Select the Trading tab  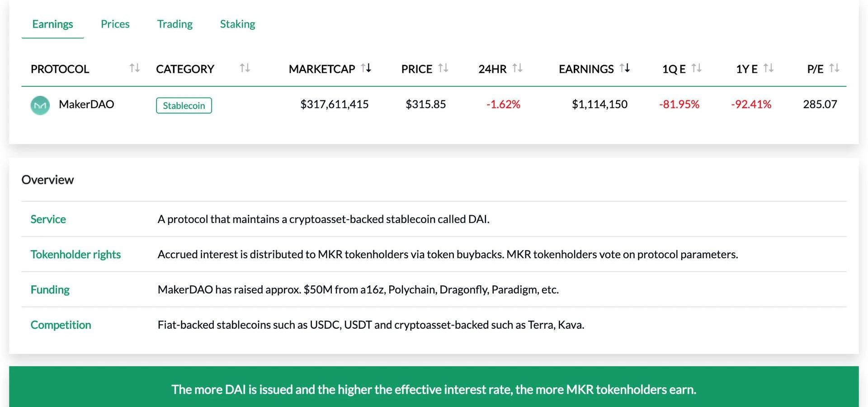(175, 24)
